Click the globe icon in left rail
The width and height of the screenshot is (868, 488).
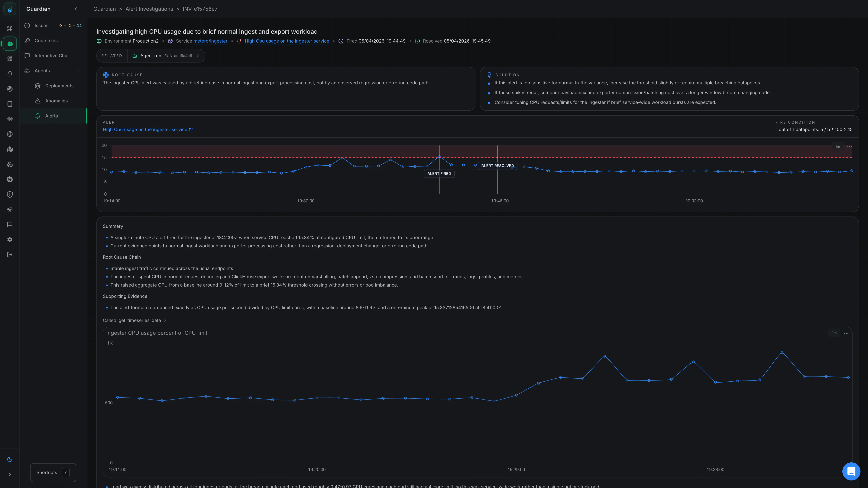(x=10, y=134)
